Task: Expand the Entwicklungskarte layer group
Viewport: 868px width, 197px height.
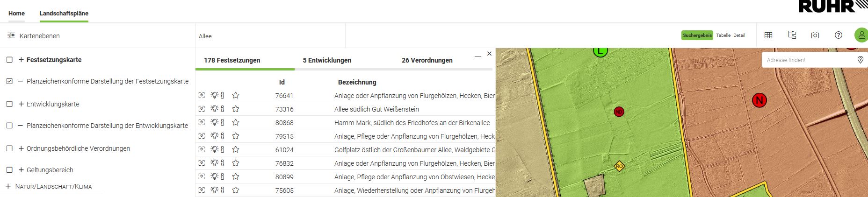Action: tap(21, 104)
